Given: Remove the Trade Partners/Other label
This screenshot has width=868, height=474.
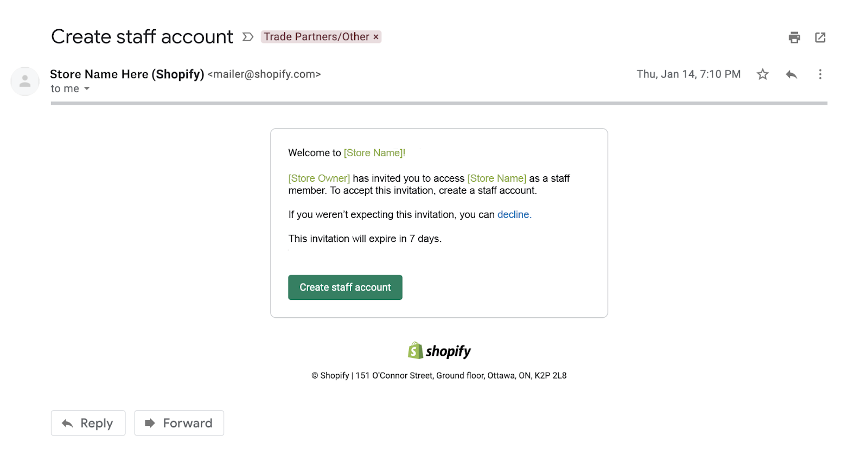Looking at the screenshot, I should coord(376,37).
